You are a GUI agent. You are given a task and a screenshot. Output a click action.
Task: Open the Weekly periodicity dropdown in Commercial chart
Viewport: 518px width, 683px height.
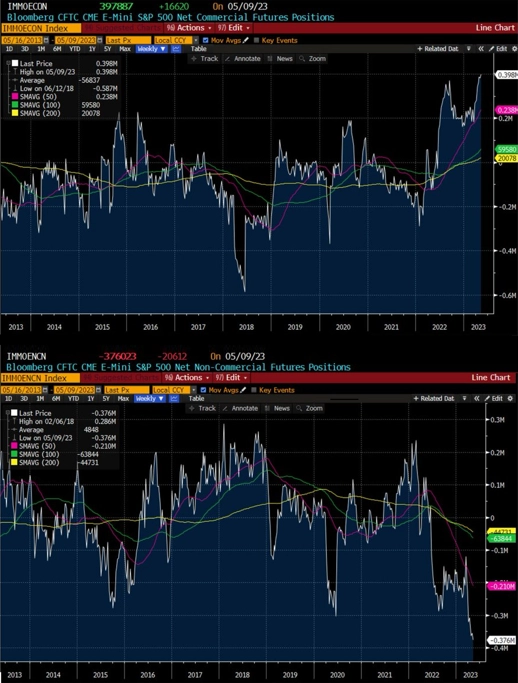(x=152, y=49)
